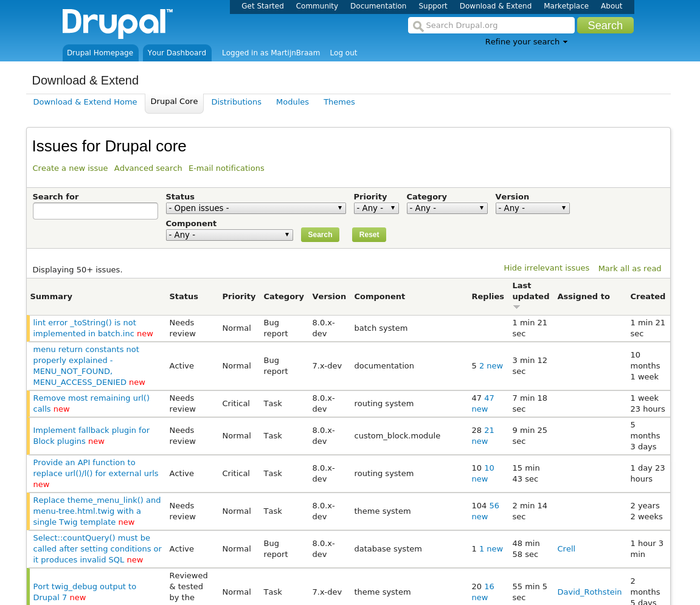Click the 21 new replies link
The image size is (700, 605).
(483, 436)
